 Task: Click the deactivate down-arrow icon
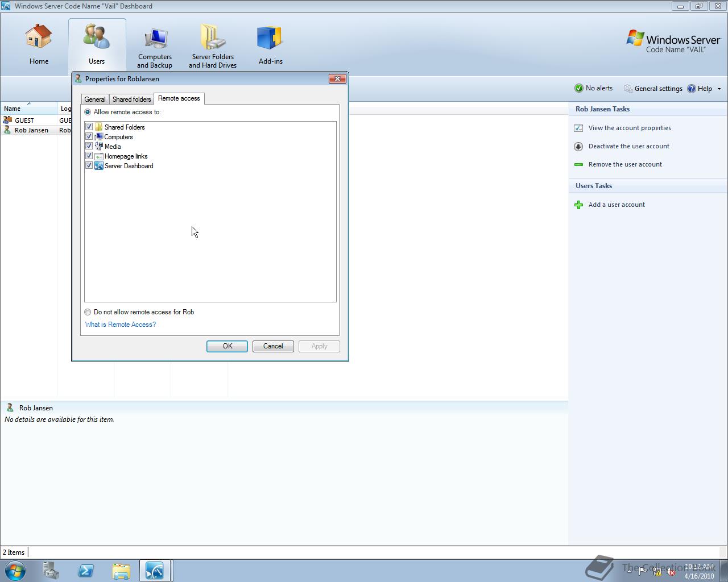click(578, 146)
